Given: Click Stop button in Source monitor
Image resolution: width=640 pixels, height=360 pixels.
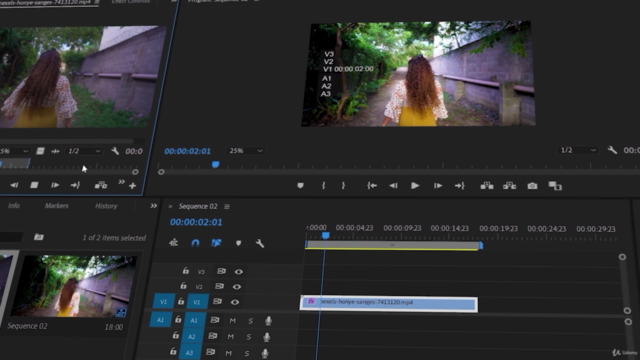Looking at the screenshot, I should click(34, 185).
